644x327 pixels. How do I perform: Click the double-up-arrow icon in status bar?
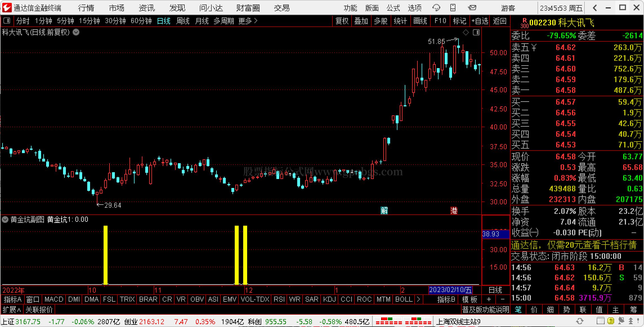click(631, 321)
